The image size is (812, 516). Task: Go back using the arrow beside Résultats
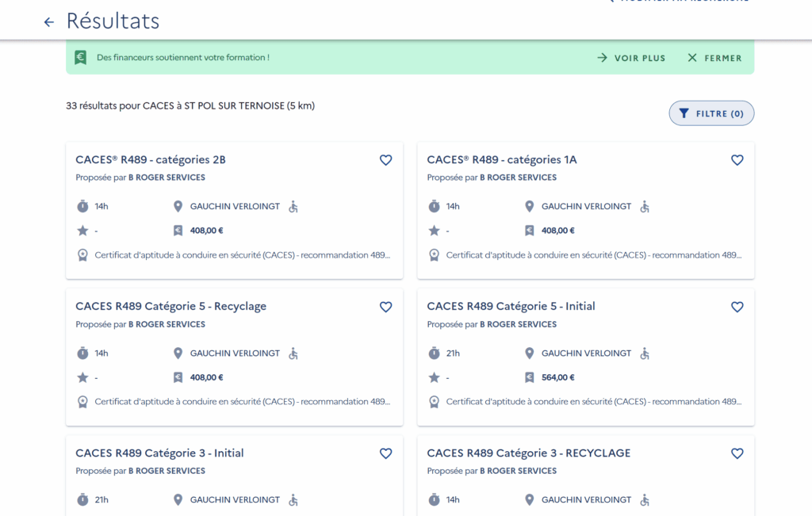[48, 21]
